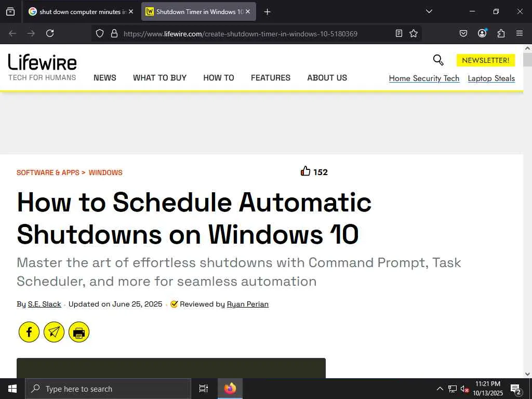Screen dimensions: 532x399
Task: Toggle reader view for the article
Action: pyautogui.click(x=399, y=33)
